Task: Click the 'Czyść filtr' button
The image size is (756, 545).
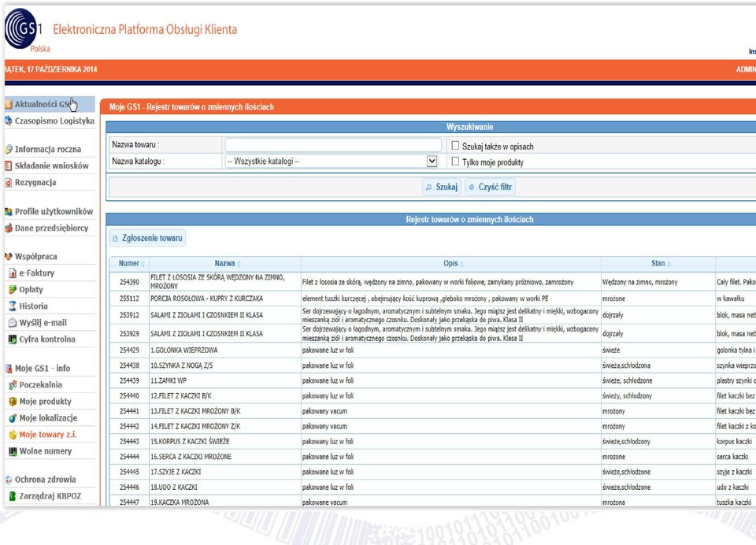Action: pyautogui.click(x=490, y=187)
